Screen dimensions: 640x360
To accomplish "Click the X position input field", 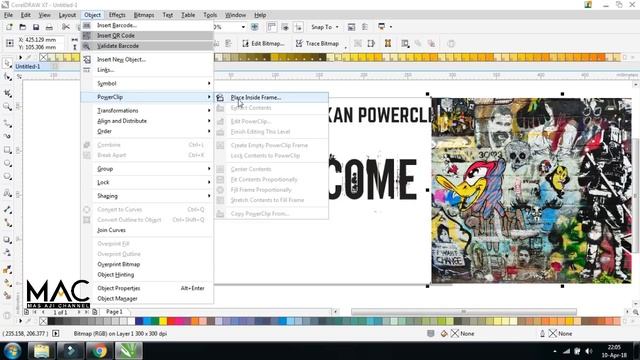I will [44, 40].
